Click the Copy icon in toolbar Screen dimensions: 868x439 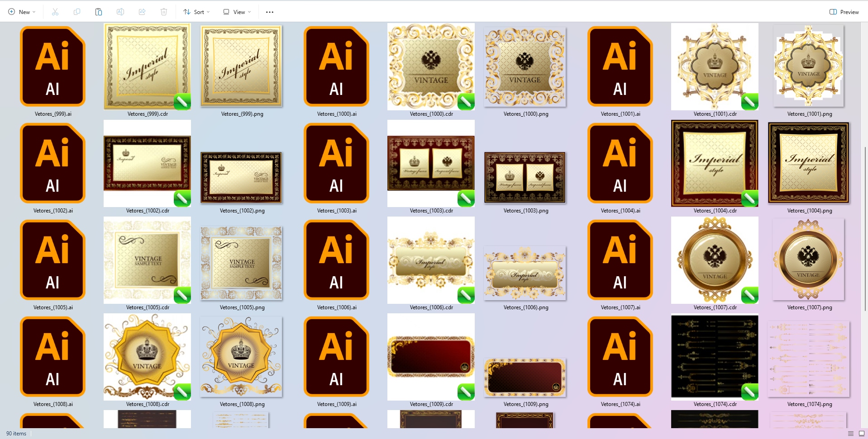pos(77,12)
